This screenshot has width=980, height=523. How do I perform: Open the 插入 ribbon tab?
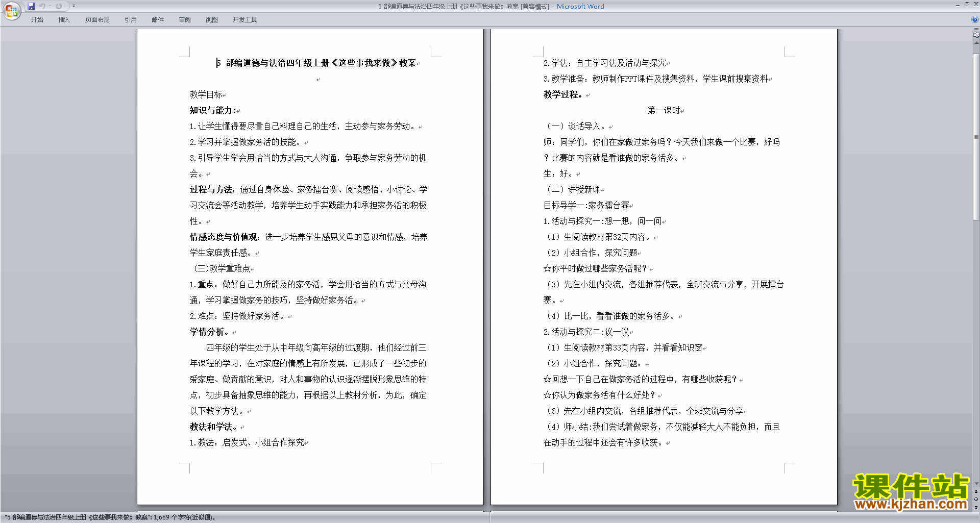click(x=64, y=20)
